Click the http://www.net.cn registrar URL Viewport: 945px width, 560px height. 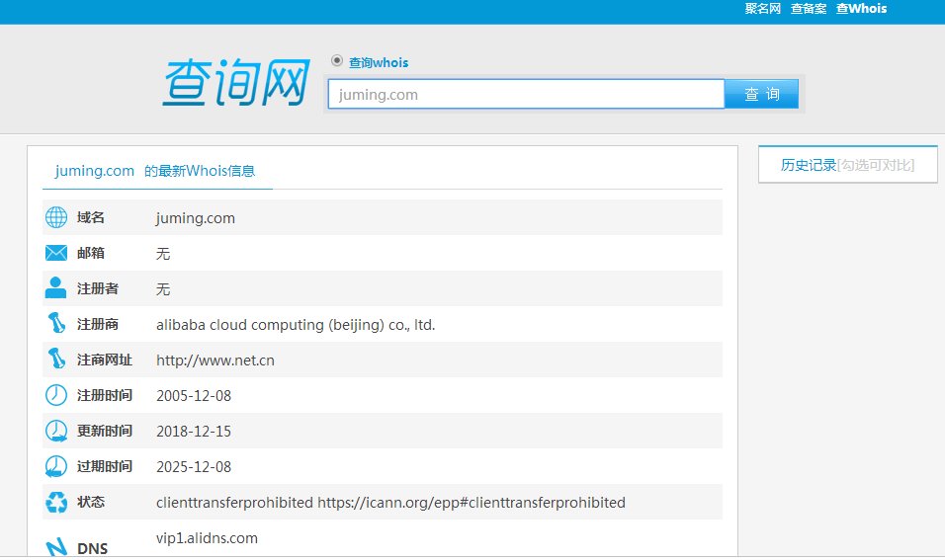[215, 360]
